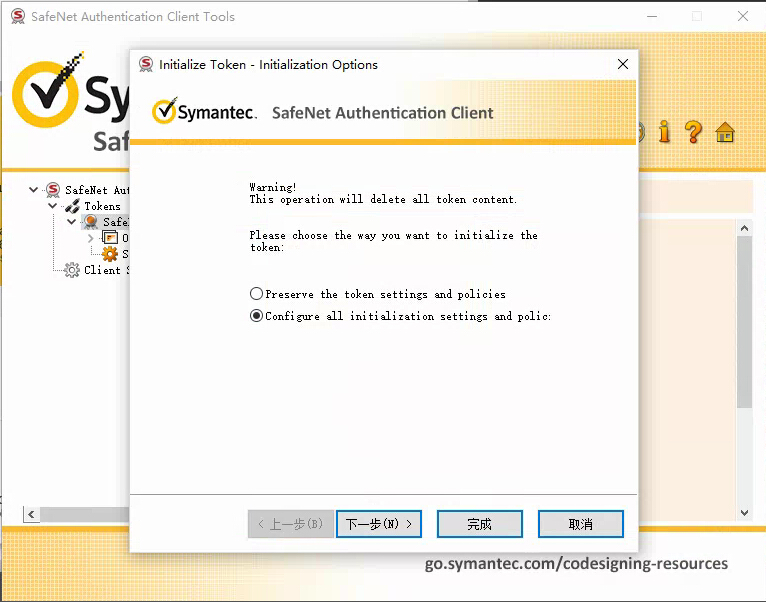Image resolution: width=766 pixels, height=602 pixels.
Task: Click left arrow of horizontal tree scrollbar
Action: coord(31,514)
